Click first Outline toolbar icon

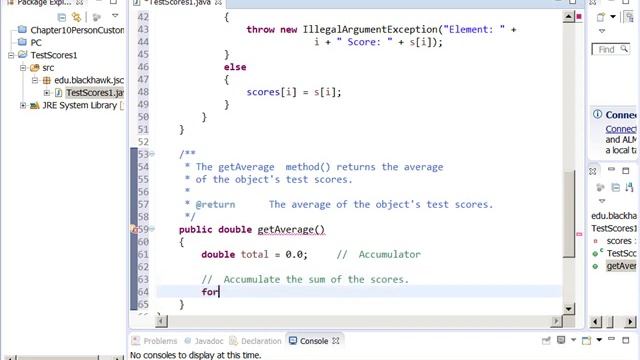[600, 188]
